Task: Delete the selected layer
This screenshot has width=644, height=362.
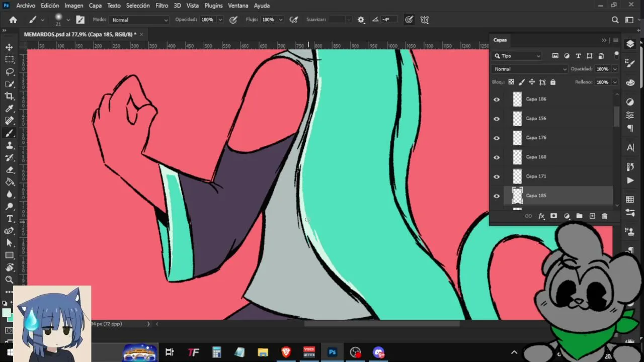Action: [605, 216]
